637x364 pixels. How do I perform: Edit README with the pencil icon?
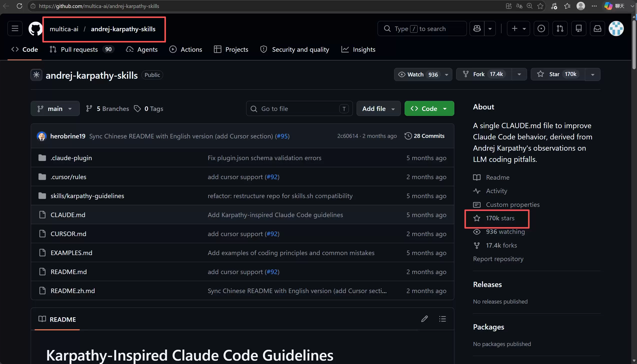[425, 319]
